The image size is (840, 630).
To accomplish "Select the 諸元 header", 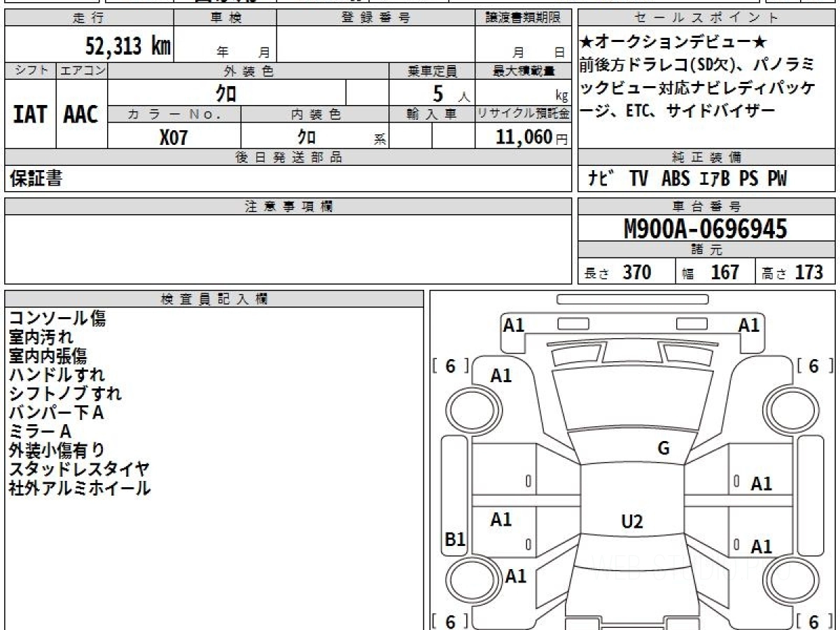I will click(x=706, y=250).
